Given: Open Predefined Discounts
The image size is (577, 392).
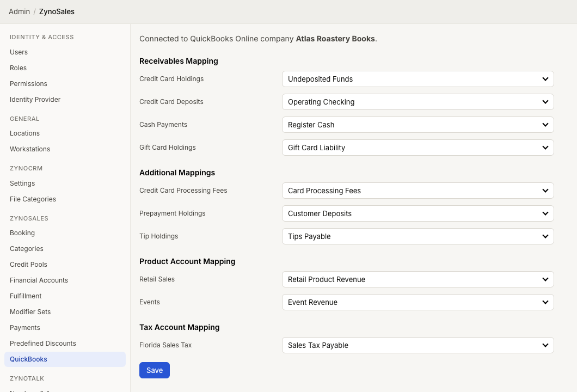Looking at the screenshot, I should coord(42,344).
